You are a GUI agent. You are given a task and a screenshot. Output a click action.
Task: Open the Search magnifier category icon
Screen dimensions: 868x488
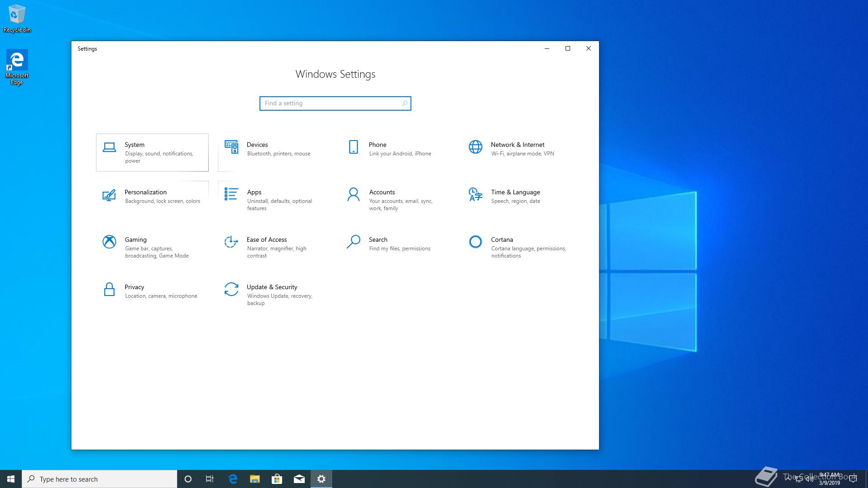coord(353,242)
